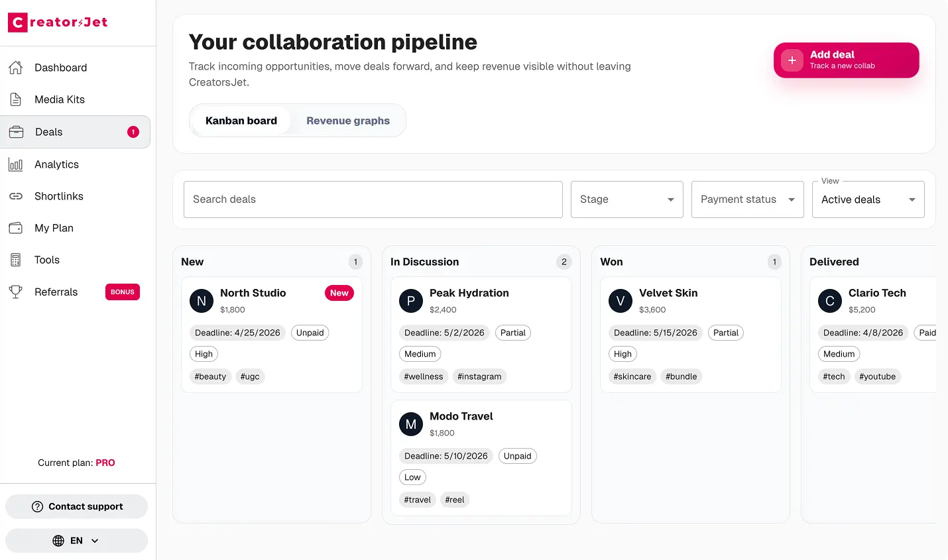Screen dimensions: 948x560
Task: Open My Plan card icon
Action: click(x=16, y=228)
